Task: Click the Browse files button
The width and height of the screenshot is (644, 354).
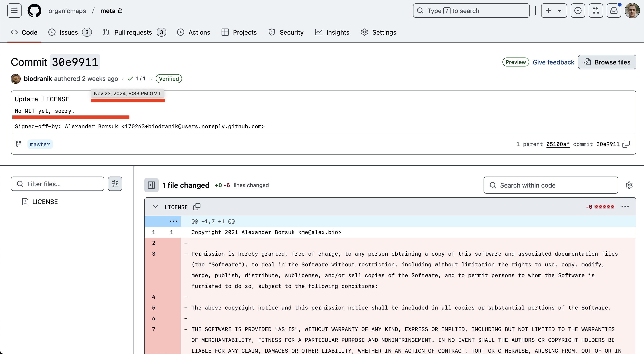Action: click(x=607, y=62)
